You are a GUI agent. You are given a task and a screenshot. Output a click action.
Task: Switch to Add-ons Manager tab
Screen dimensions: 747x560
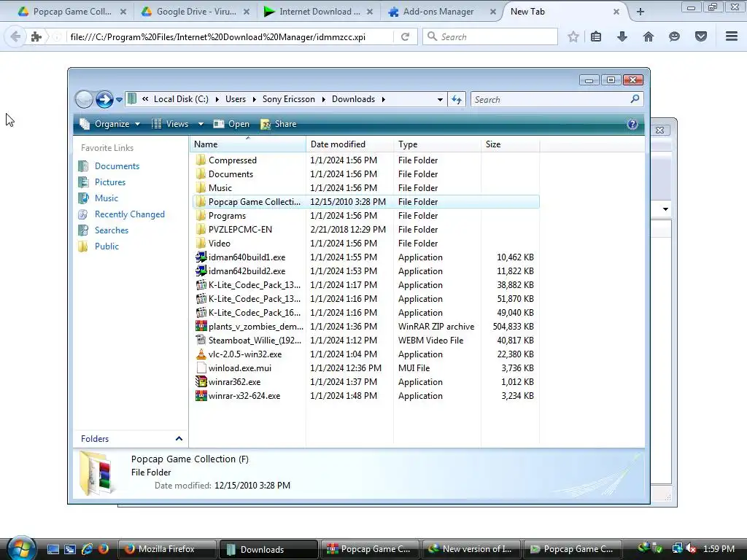441,12
